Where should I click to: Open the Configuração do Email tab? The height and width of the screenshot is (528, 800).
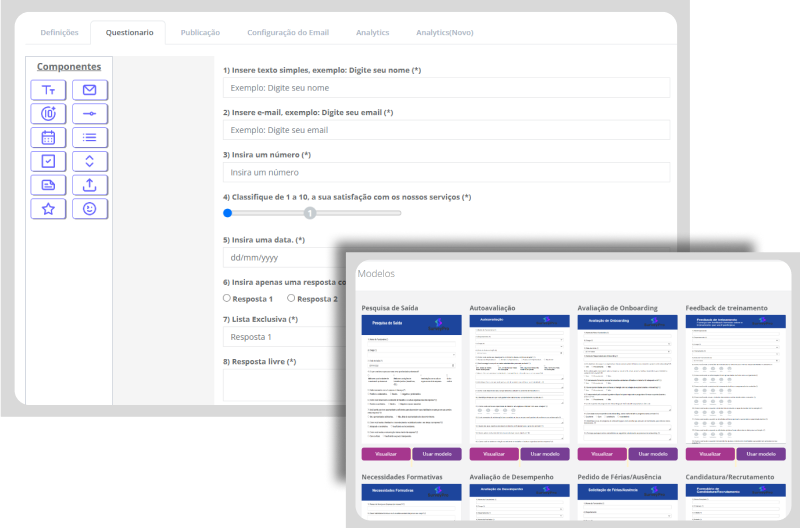pyautogui.click(x=287, y=32)
